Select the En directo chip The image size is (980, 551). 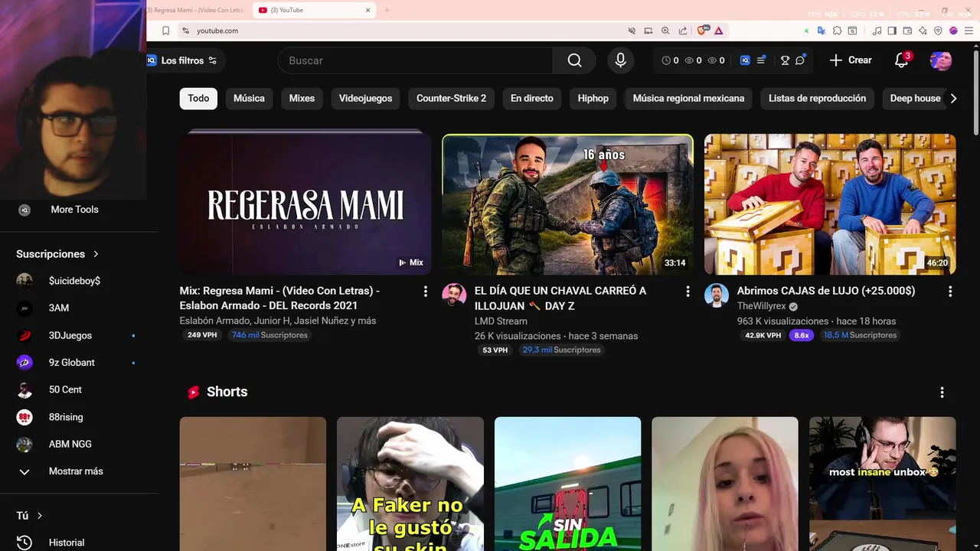[x=531, y=98]
